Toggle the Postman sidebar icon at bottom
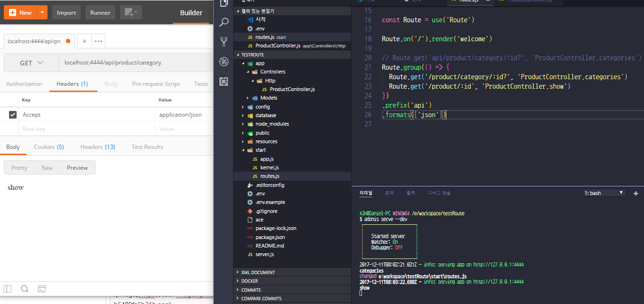This screenshot has height=304, width=644. [x=8, y=288]
